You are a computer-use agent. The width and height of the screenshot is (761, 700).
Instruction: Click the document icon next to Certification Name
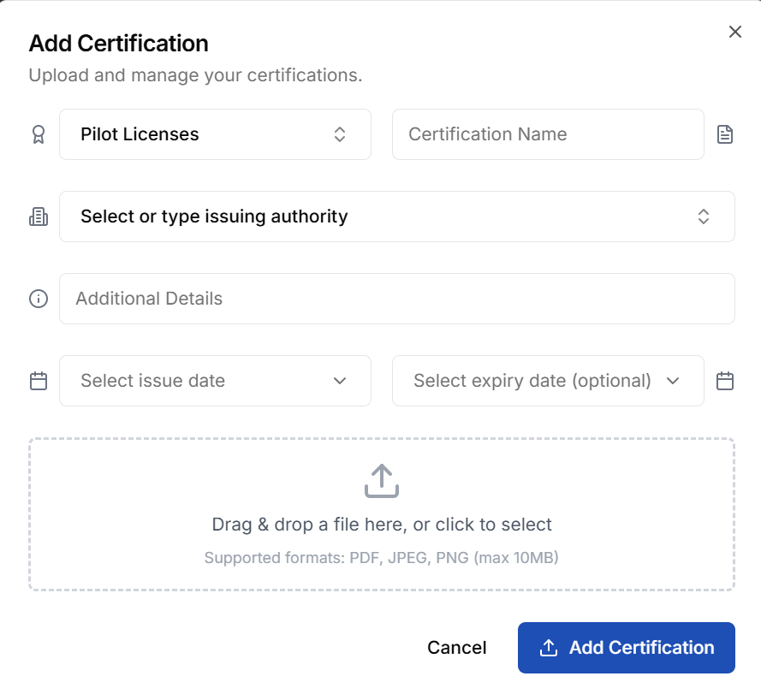(x=725, y=134)
